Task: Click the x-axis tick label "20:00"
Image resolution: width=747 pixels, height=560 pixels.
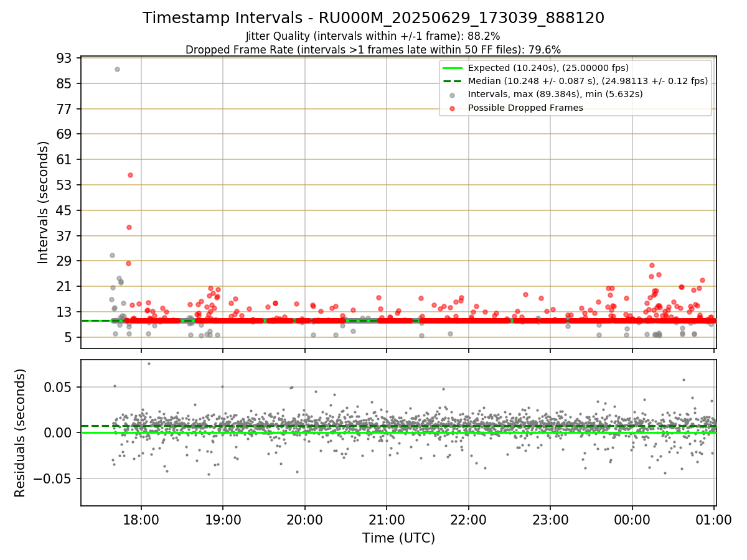Action: pos(305,520)
